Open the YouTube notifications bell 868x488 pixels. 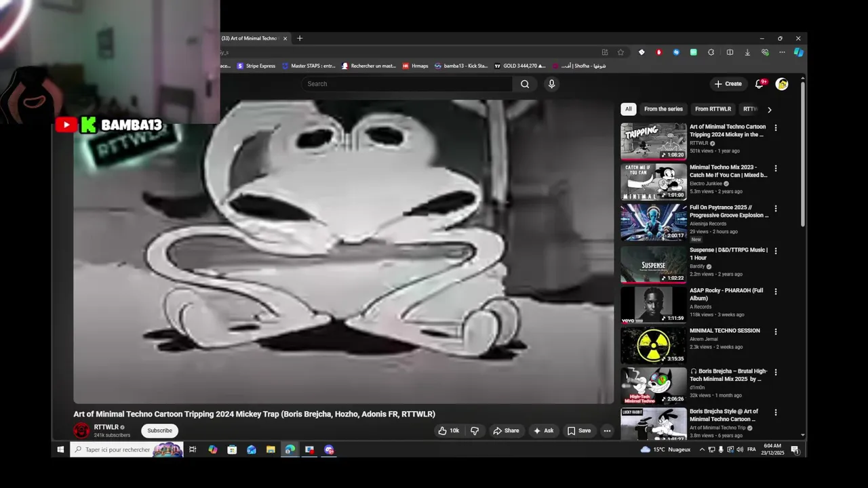(x=759, y=84)
